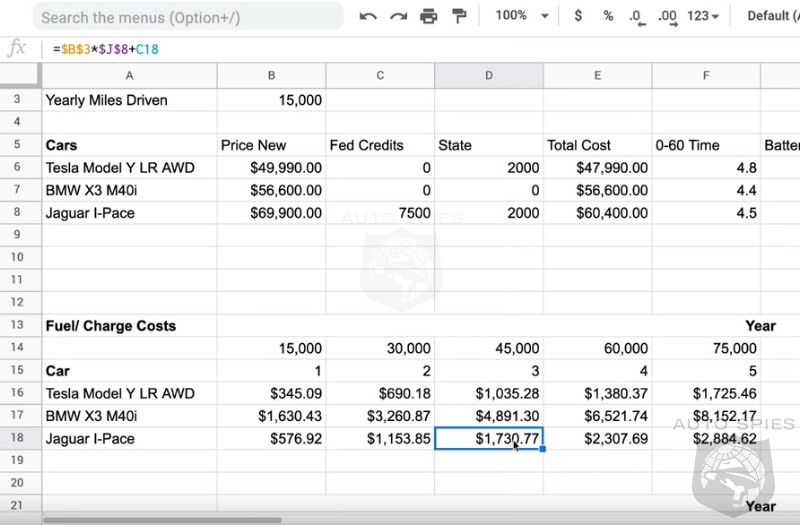
Task: Click in the Search the menus field
Action: point(185,17)
